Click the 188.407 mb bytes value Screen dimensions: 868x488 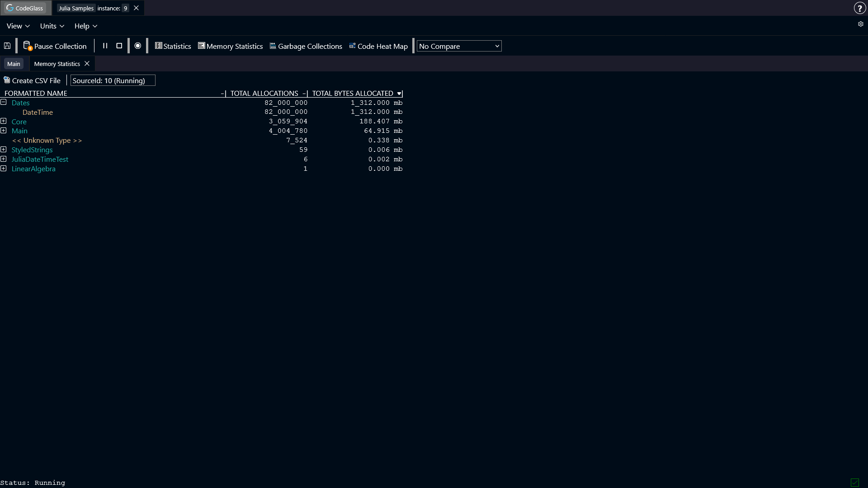click(x=381, y=122)
